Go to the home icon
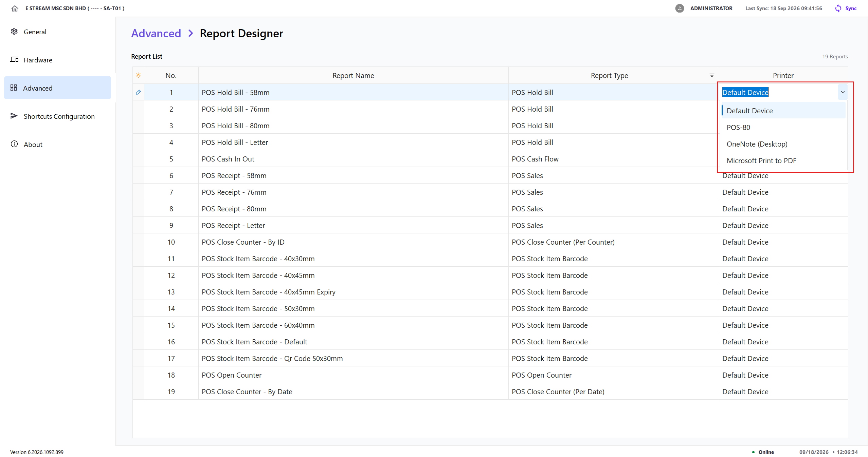This screenshot has width=868, height=457. pyautogui.click(x=15, y=8)
